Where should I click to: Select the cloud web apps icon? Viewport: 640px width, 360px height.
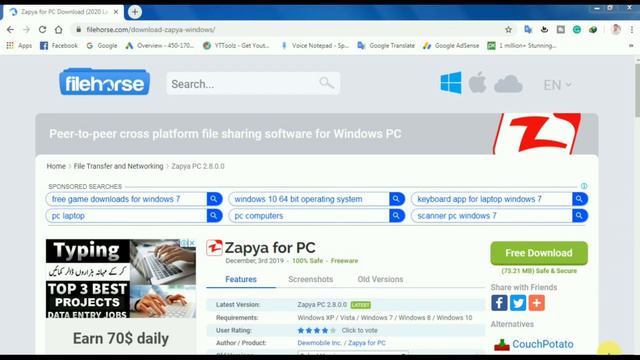point(508,84)
